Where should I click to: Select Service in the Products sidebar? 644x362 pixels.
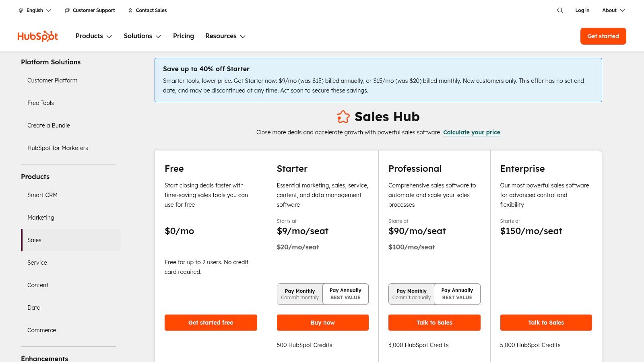pos(37,262)
